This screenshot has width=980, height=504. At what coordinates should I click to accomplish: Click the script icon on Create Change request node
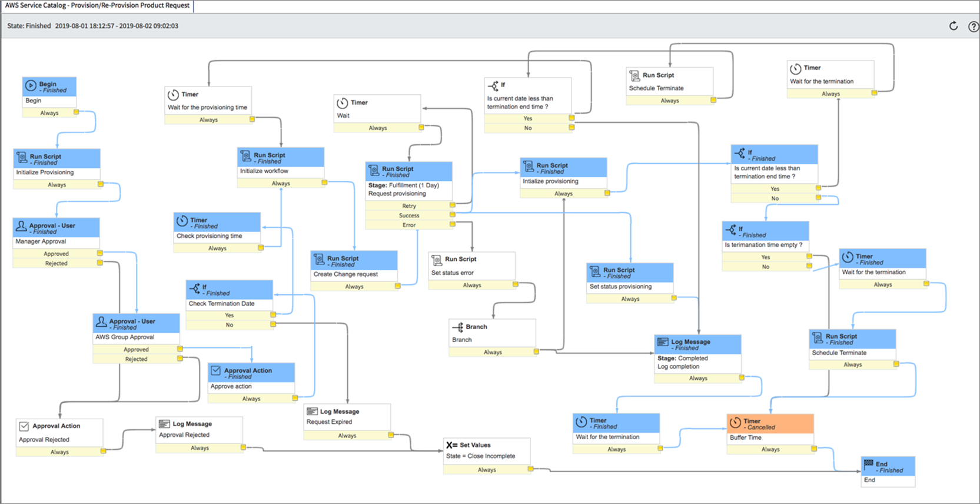coord(319,260)
